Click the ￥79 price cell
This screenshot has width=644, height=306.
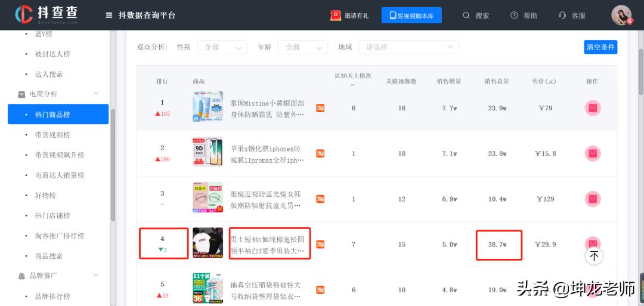(546, 109)
